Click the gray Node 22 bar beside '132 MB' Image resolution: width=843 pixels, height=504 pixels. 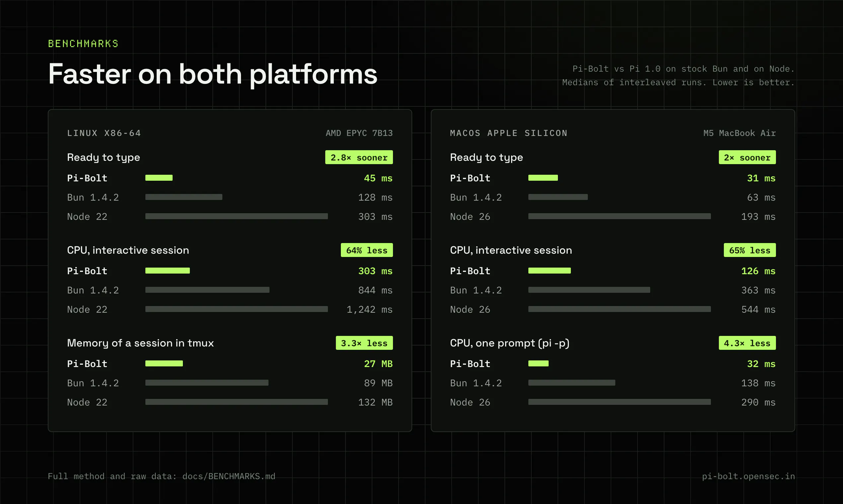[x=237, y=402]
